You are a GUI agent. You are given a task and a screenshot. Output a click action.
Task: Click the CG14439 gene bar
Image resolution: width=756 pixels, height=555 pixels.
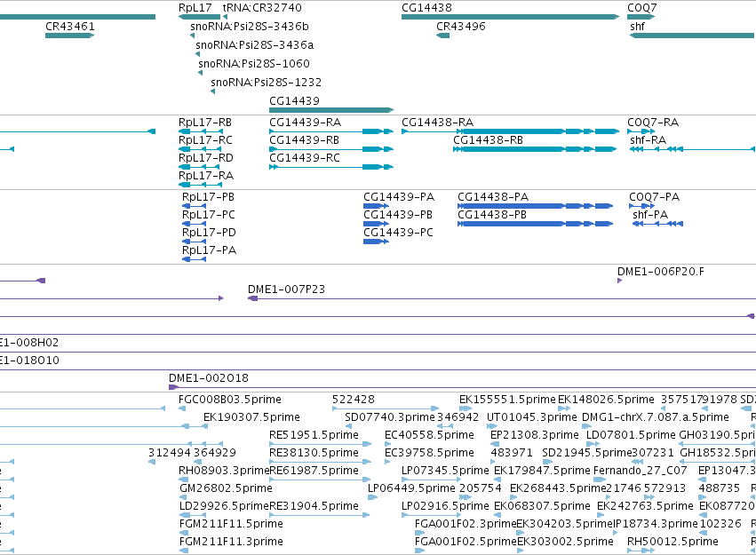click(x=331, y=110)
